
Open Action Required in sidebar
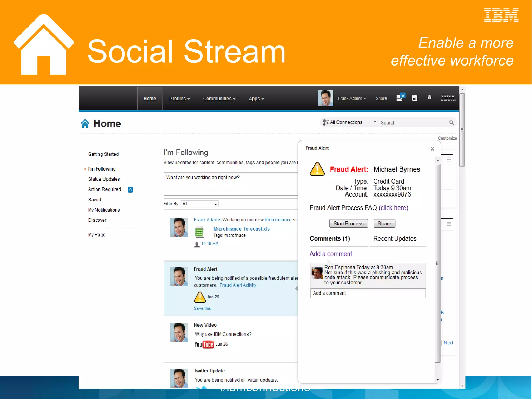[104, 189]
